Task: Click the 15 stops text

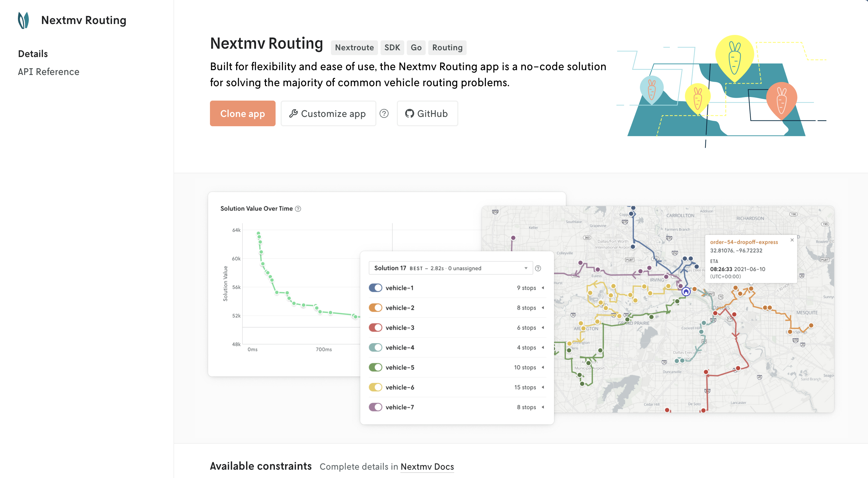Action: pos(525,387)
